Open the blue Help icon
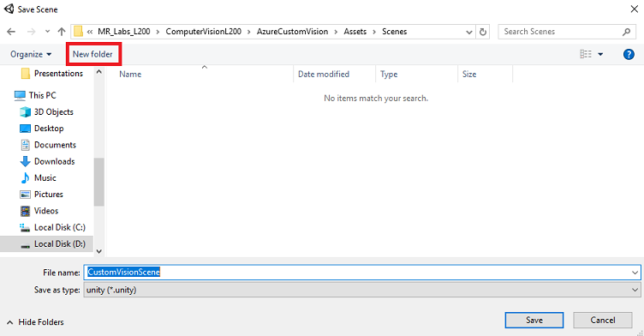 (x=629, y=54)
